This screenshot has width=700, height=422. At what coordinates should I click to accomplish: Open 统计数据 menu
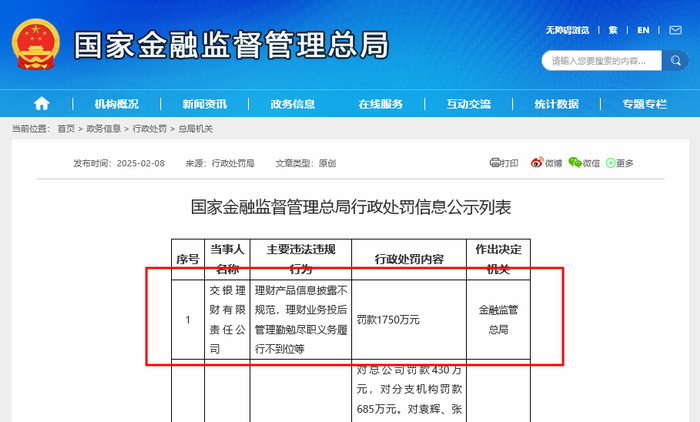[x=556, y=104]
